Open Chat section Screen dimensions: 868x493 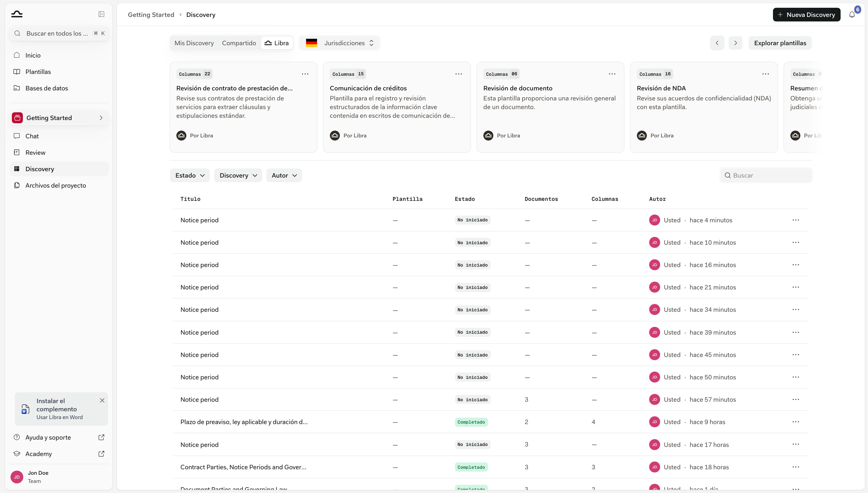click(59, 136)
